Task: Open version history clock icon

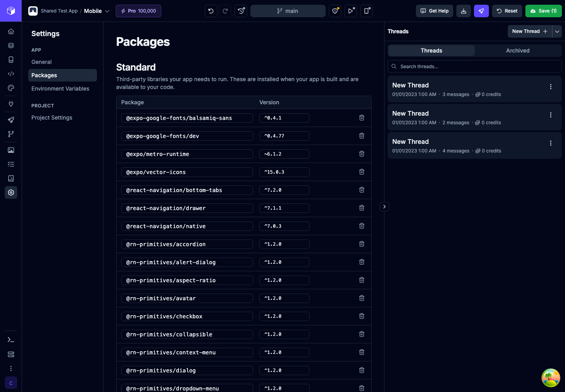Action: 241,11
